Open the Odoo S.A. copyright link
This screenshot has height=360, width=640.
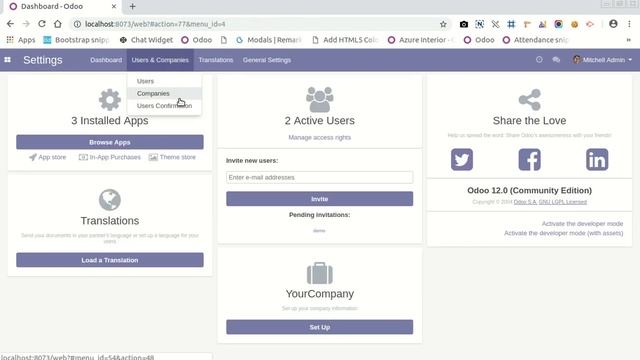pos(525,202)
